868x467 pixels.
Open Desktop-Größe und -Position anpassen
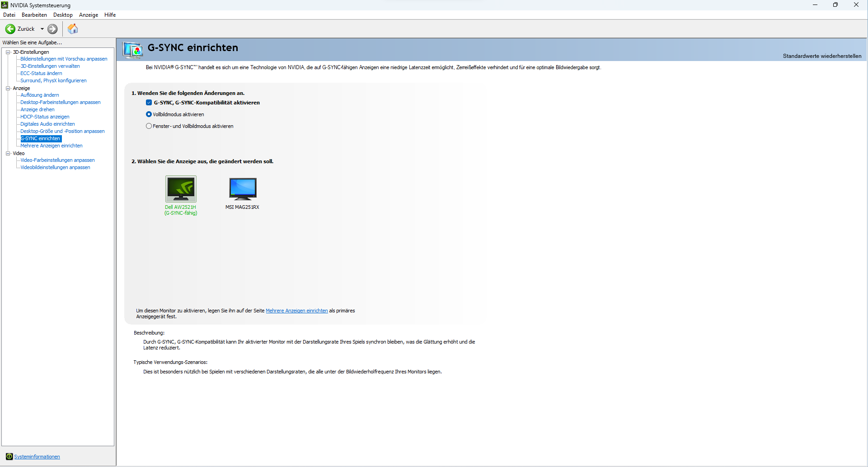pyautogui.click(x=62, y=131)
